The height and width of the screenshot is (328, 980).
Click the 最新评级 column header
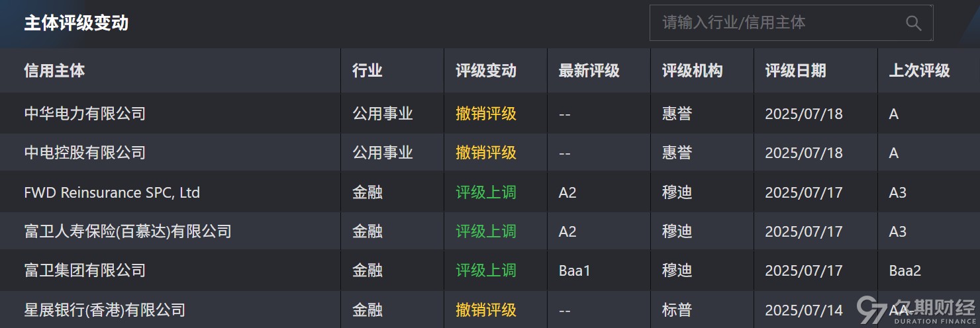(x=589, y=71)
